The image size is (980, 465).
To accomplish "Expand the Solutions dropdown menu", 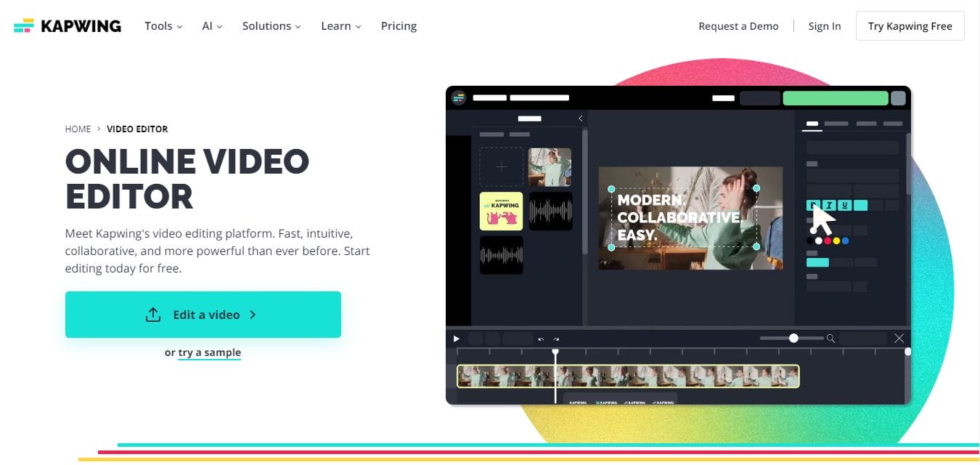I will pos(271,26).
